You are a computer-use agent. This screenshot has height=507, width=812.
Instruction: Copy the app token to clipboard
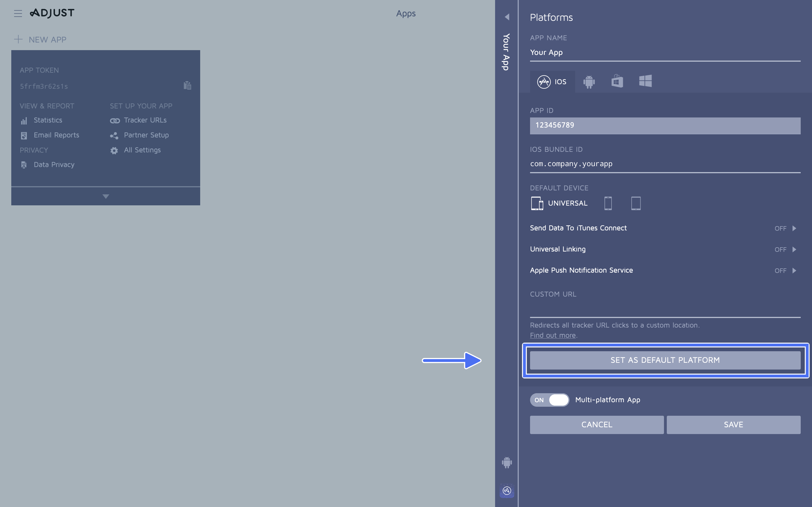click(187, 86)
